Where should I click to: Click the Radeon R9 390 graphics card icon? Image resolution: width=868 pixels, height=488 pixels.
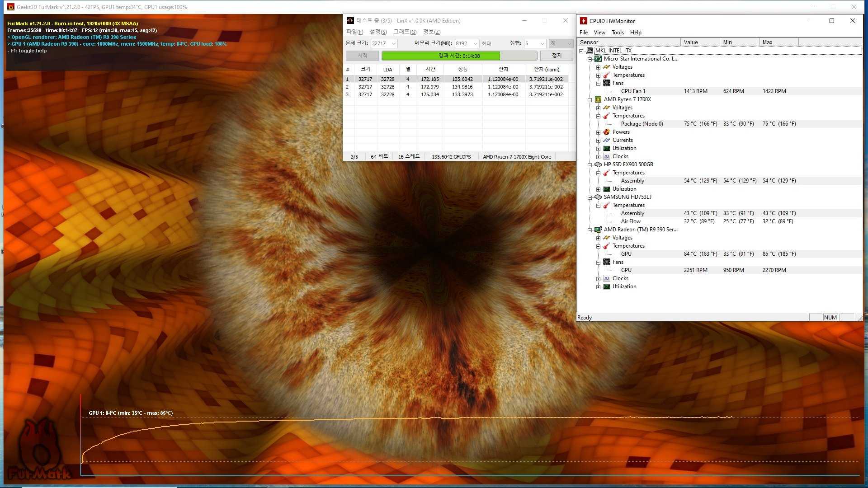point(598,230)
